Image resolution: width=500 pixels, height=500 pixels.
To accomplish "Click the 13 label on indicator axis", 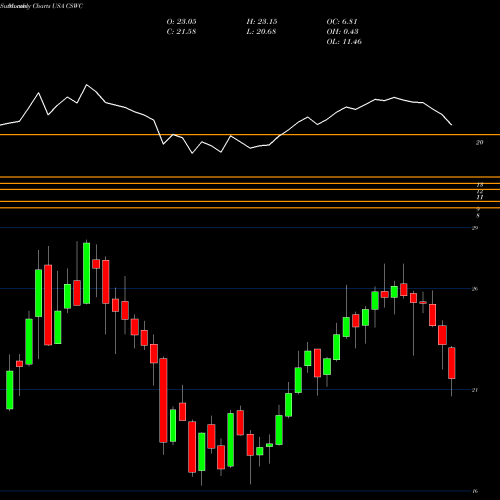I will click(x=480, y=185).
